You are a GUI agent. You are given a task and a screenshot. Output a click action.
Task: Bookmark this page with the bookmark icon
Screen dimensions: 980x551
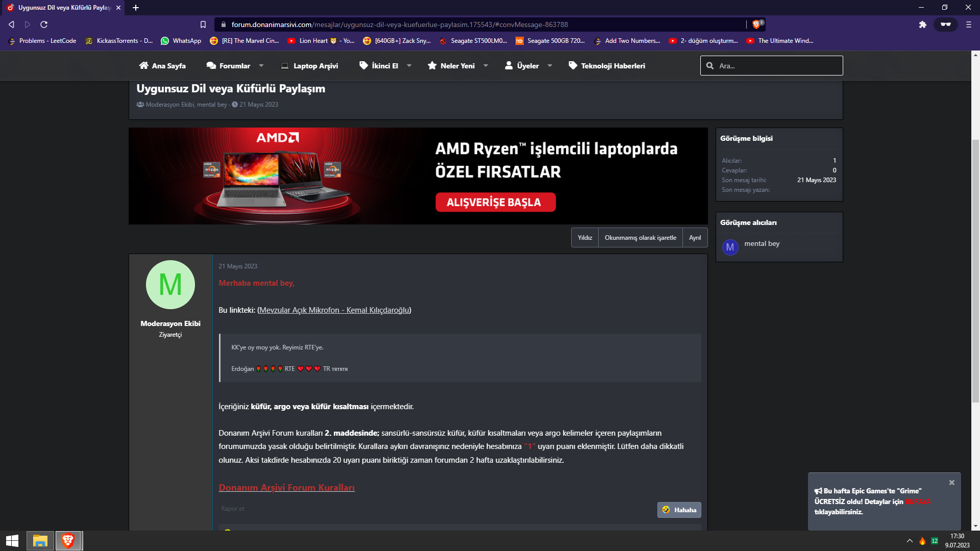point(203,24)
